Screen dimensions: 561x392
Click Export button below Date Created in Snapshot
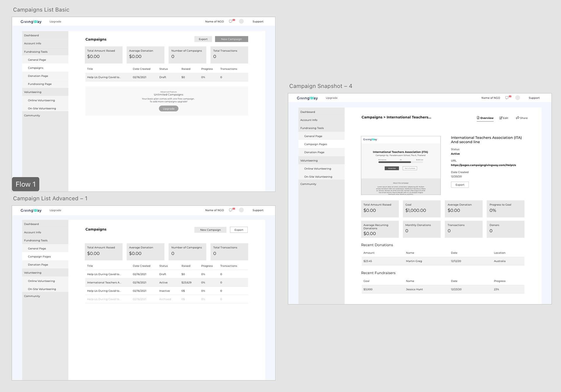[x=460, y=185]
